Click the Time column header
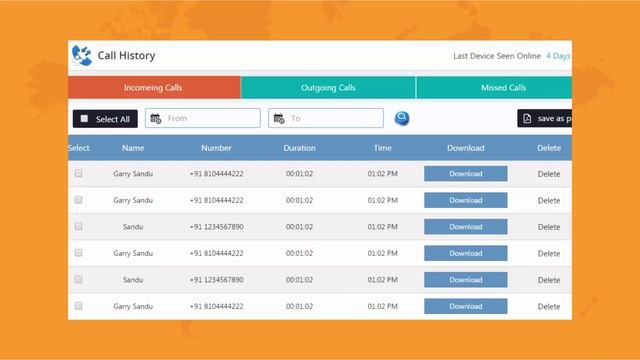Image resolution: width=640 pixels, height=360 pixels. [382, 148]
